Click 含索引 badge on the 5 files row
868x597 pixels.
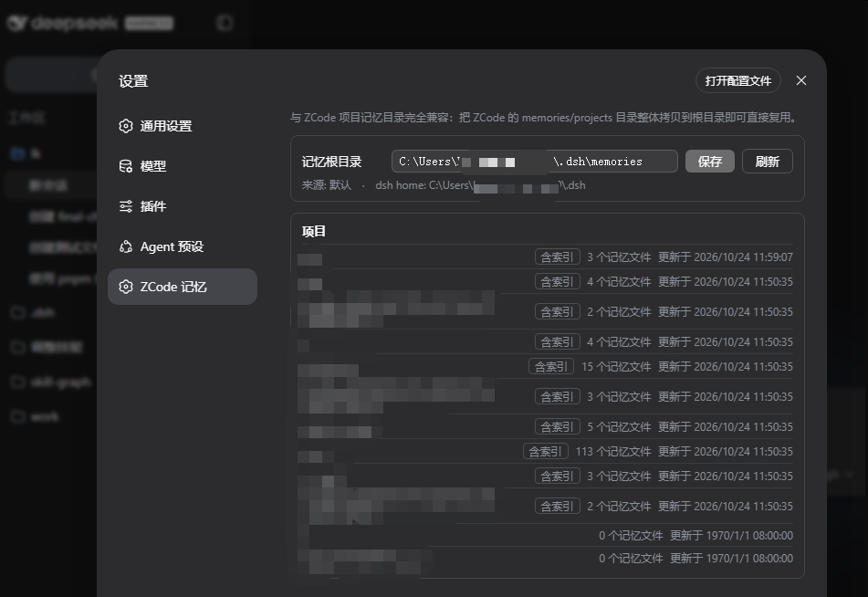(558, 427)
